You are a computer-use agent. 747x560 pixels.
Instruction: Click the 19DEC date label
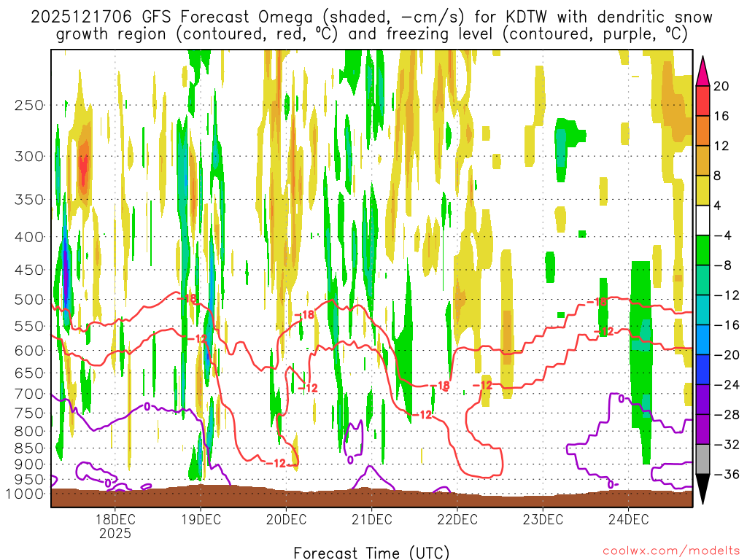(x=201, y=519)
